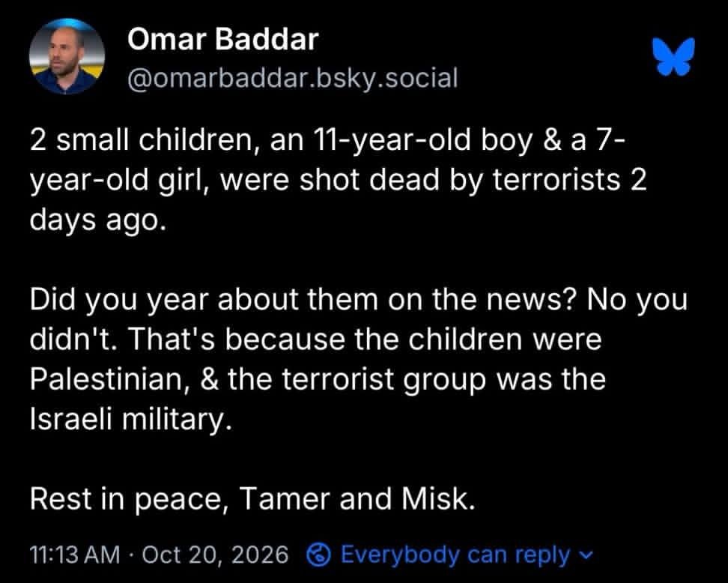Click the words 'year-old girl,'
Viewport: 728px width, 583px height.
[x=120, y=181]
